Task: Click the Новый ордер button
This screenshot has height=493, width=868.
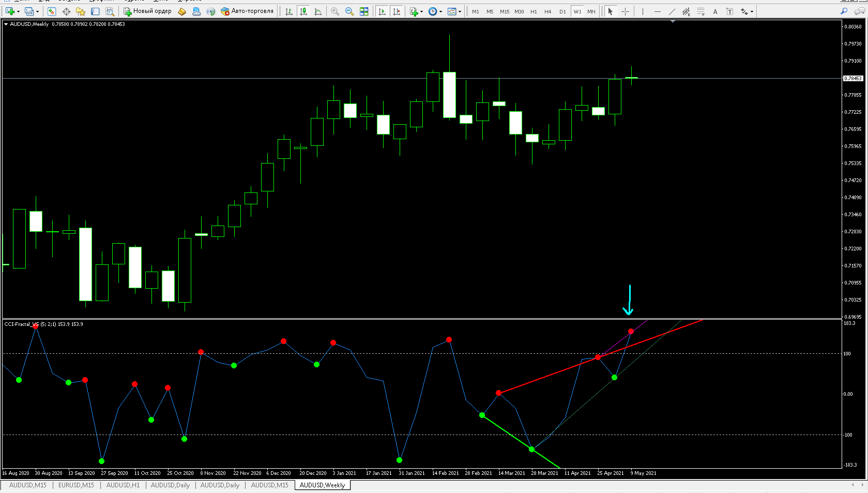Action: tap(147, 11)
